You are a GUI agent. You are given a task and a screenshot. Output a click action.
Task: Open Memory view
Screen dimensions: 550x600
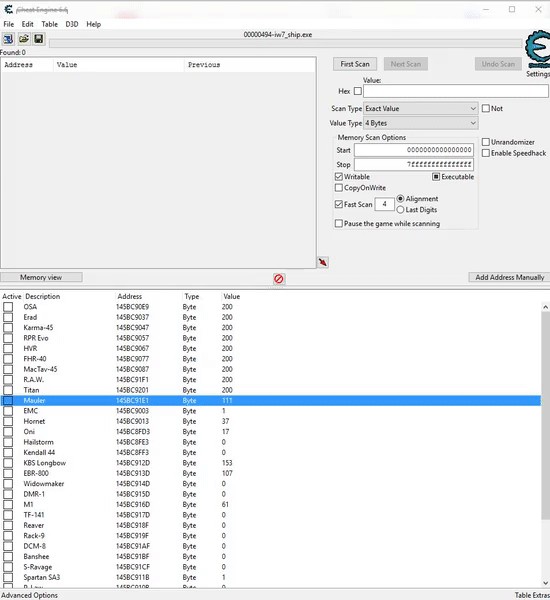[x=41, y=277]
